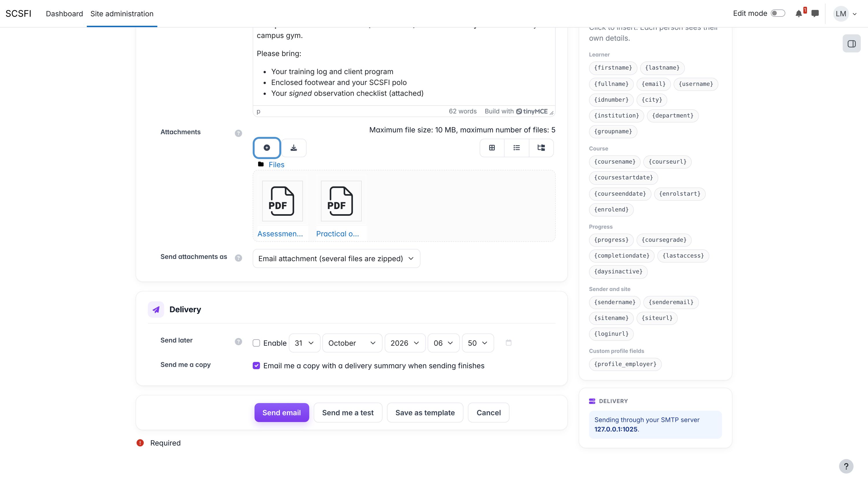Click the page help question mark button
This screenshot has height=488, width=868.
[846, 466]
